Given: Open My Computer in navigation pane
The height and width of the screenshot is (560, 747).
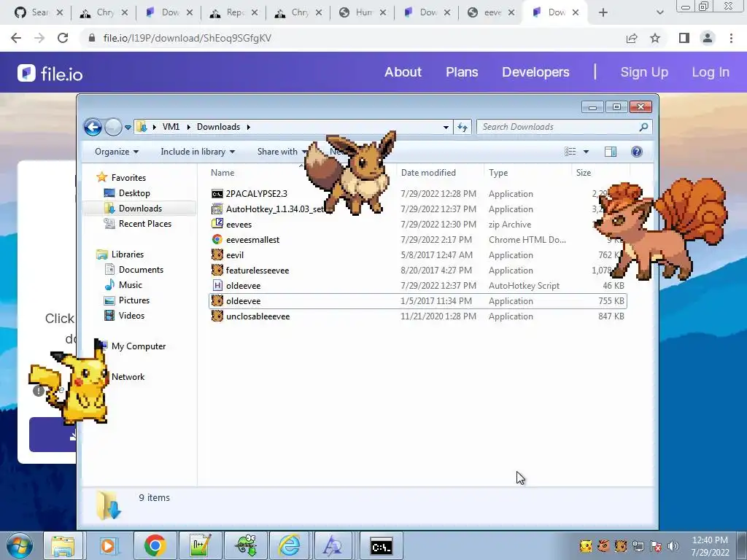Looking at the screenshot, I should (138, 346).
